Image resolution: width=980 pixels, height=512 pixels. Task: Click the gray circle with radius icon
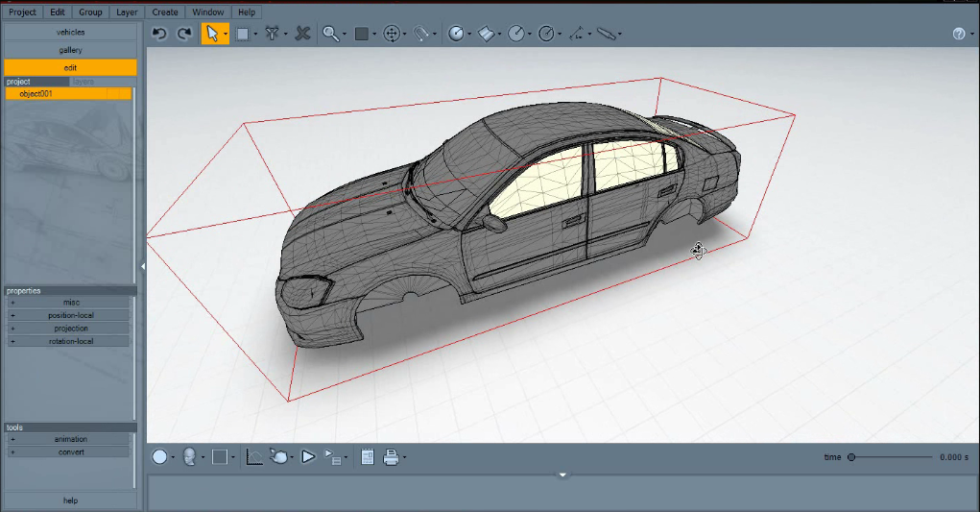[x=516, y=34]
